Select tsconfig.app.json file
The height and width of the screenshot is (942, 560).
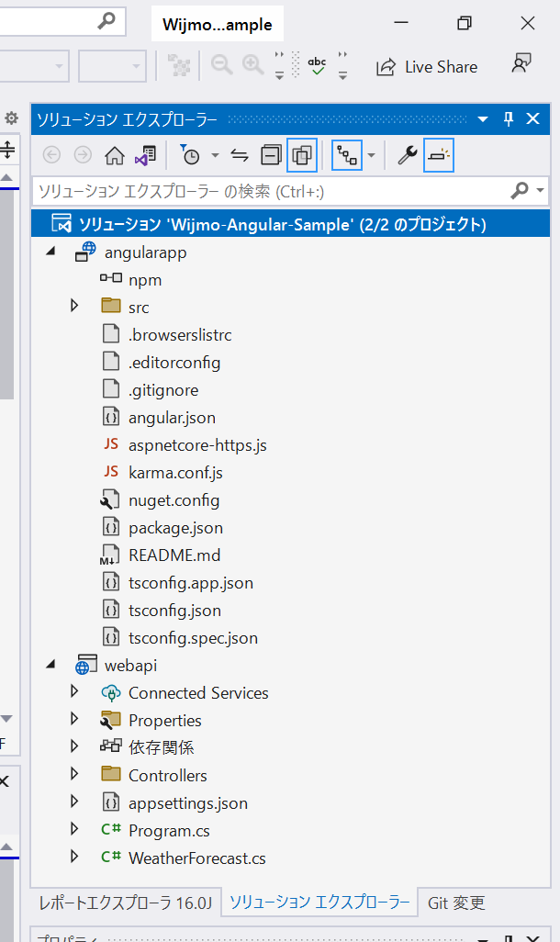(190, 583)
